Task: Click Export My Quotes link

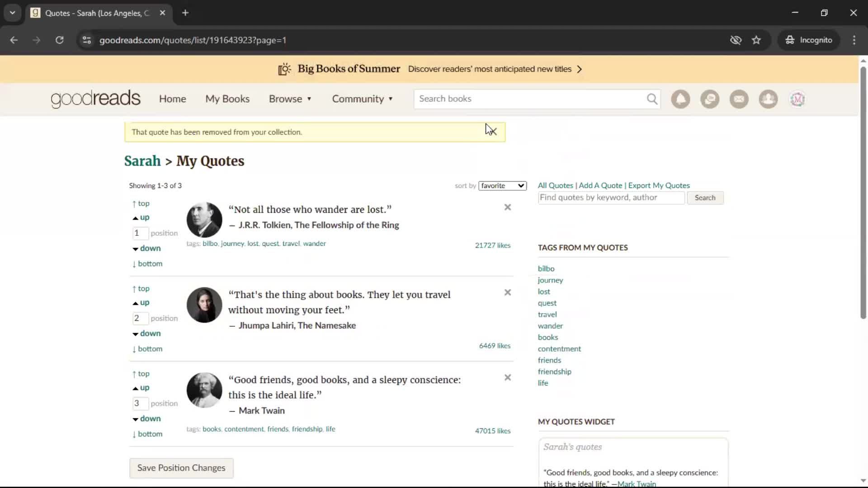Action: coord(659,186)
